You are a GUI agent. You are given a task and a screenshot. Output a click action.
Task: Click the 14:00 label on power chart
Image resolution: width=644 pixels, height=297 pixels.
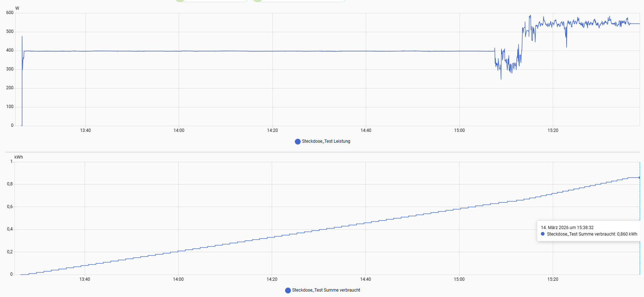(179, 130)
